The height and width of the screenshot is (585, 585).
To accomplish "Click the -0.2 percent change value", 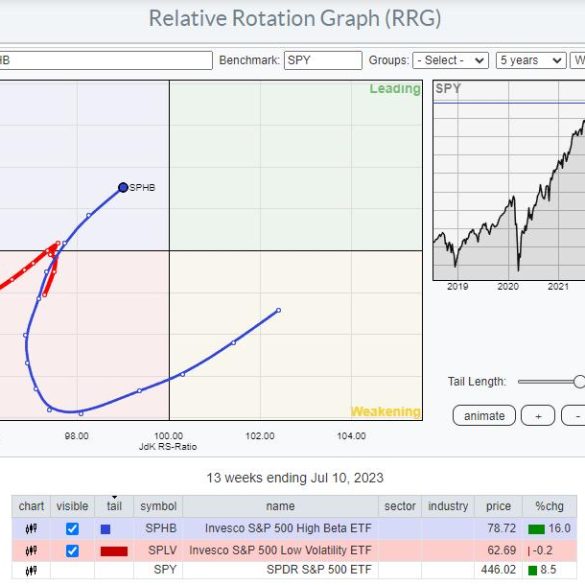I will [542, 550].
